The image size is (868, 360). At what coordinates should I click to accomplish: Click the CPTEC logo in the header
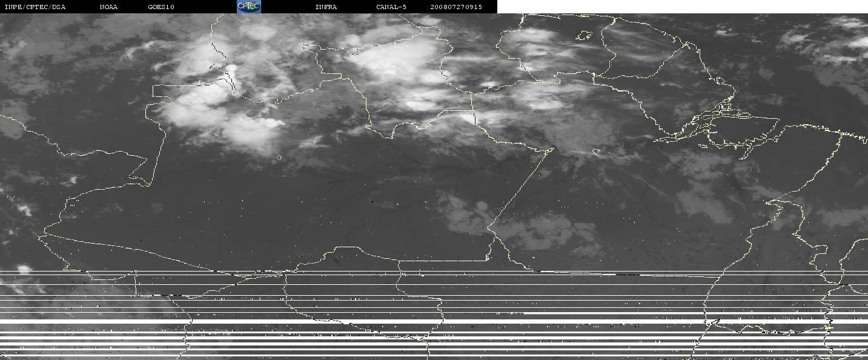[248, 7]
